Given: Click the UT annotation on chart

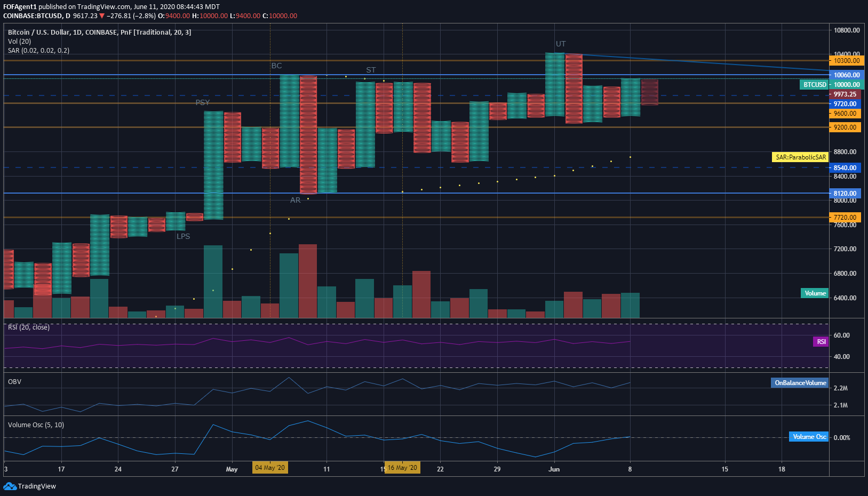Looking at the screenshot, I should point(561,44).
